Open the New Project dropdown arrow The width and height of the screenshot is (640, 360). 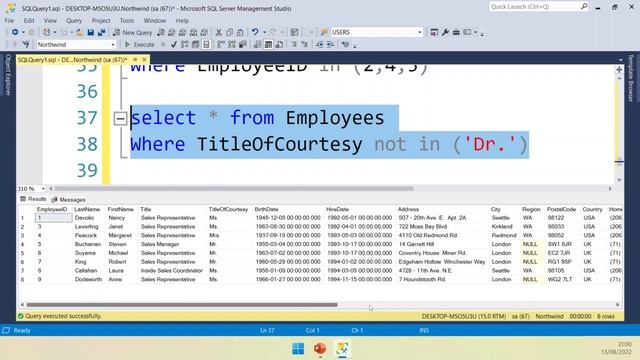click(55, 32)
